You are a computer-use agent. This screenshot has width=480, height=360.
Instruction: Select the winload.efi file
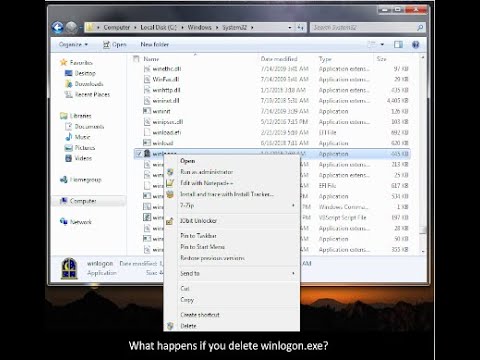coord(167,132)
